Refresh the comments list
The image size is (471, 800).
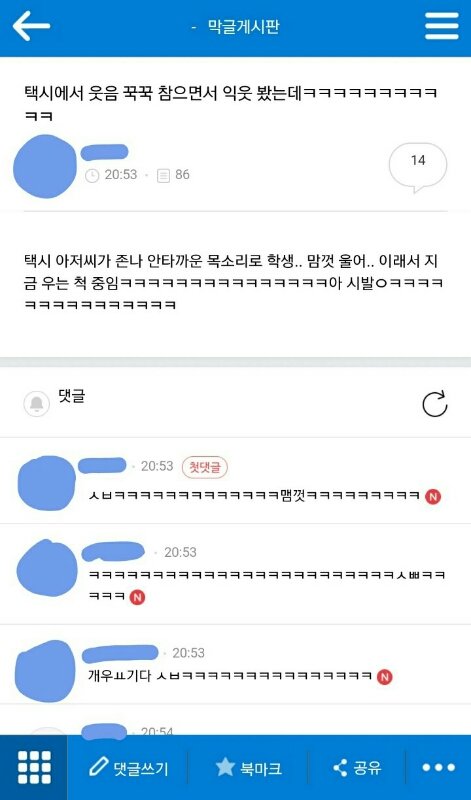pyautogui.click(x=435, y=404)
